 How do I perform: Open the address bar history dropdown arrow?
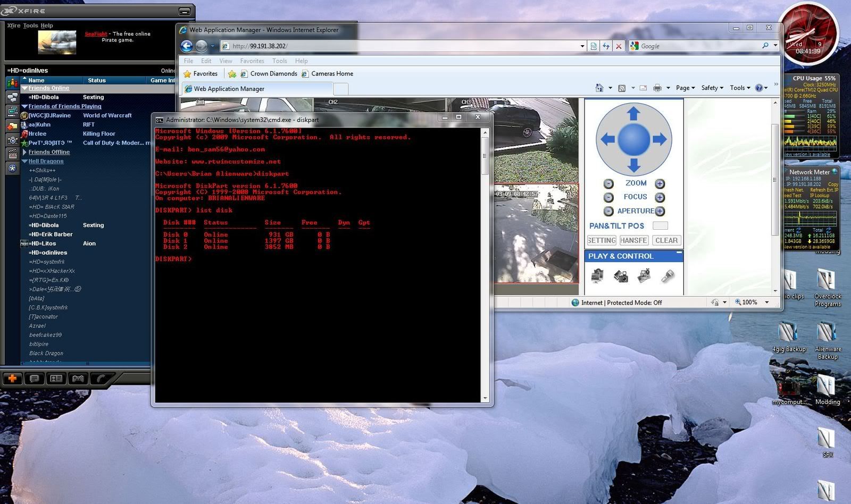pyautogui.click(x=582, y=46)
